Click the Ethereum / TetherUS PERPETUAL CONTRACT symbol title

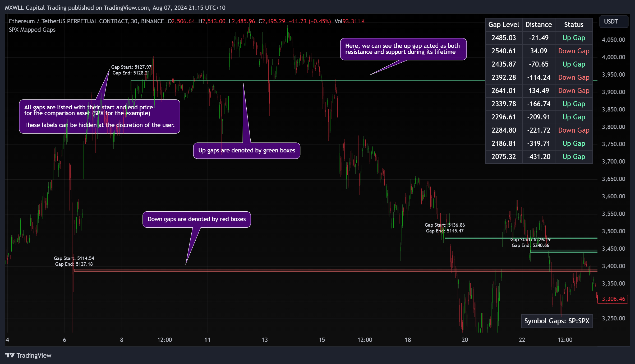[x=86, y=21]
